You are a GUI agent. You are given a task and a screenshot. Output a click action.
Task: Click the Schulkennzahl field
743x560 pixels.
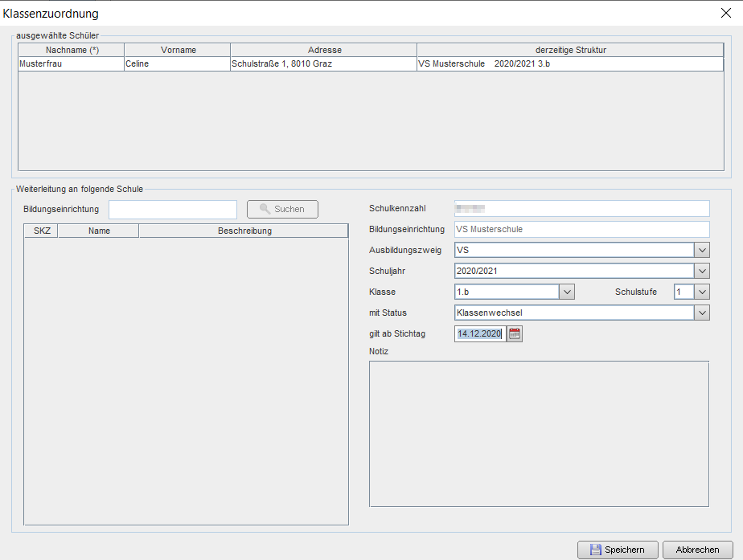pos(581,209)
